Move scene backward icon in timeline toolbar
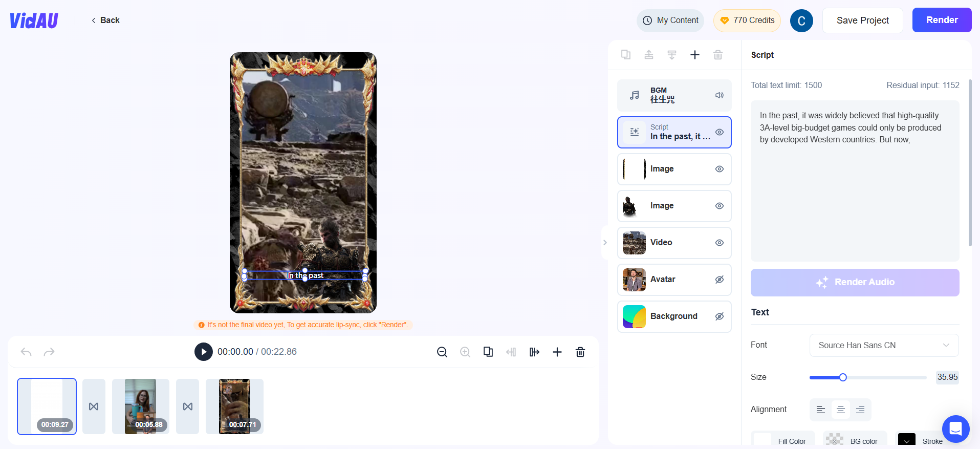Image resolution: width=980 pixels, height=449 pixels. 511,352
